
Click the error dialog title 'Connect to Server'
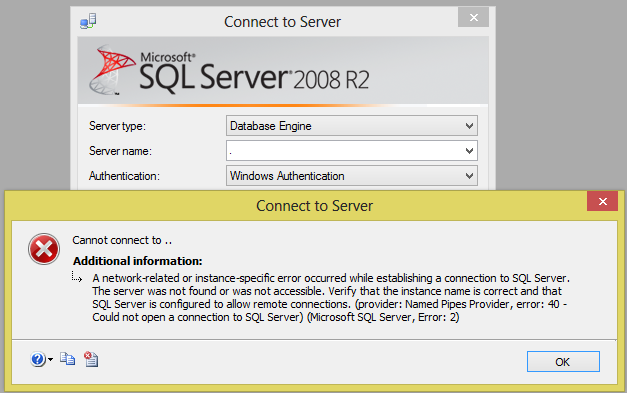pos(314,205)
